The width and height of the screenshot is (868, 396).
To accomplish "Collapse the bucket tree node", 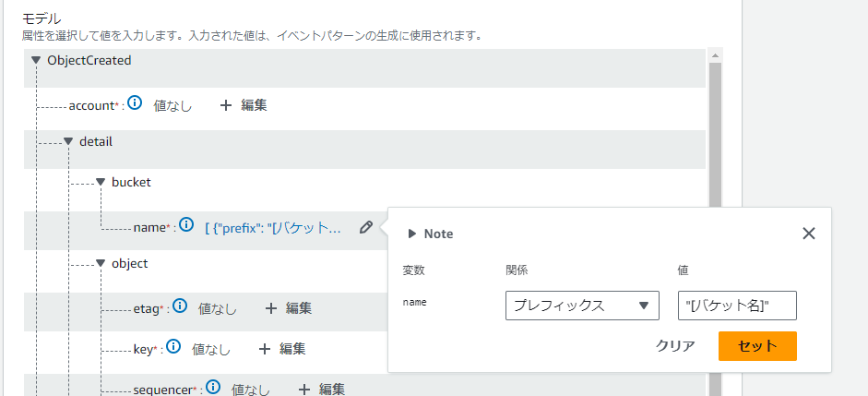I will 101,182.
